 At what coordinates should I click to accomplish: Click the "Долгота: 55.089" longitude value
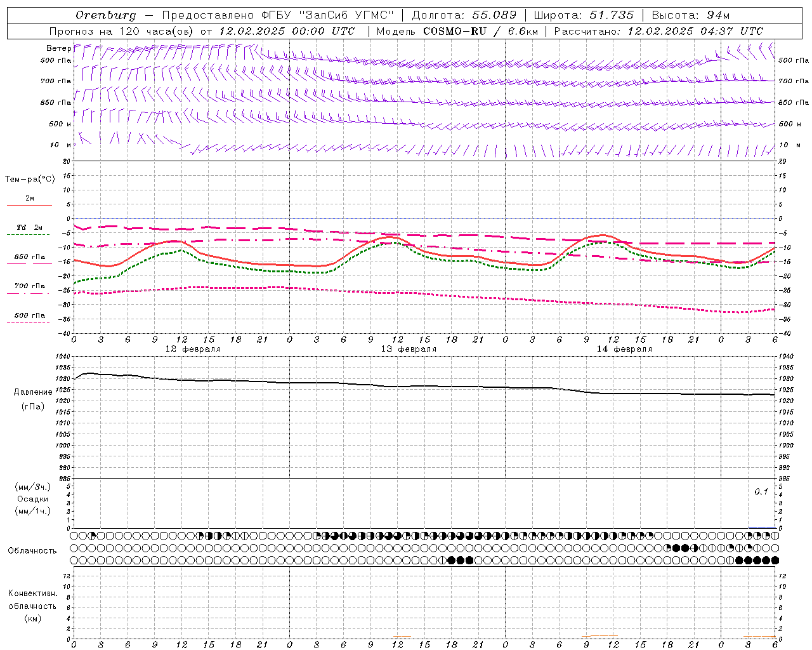pyautogui.click(x=464, y=15)
